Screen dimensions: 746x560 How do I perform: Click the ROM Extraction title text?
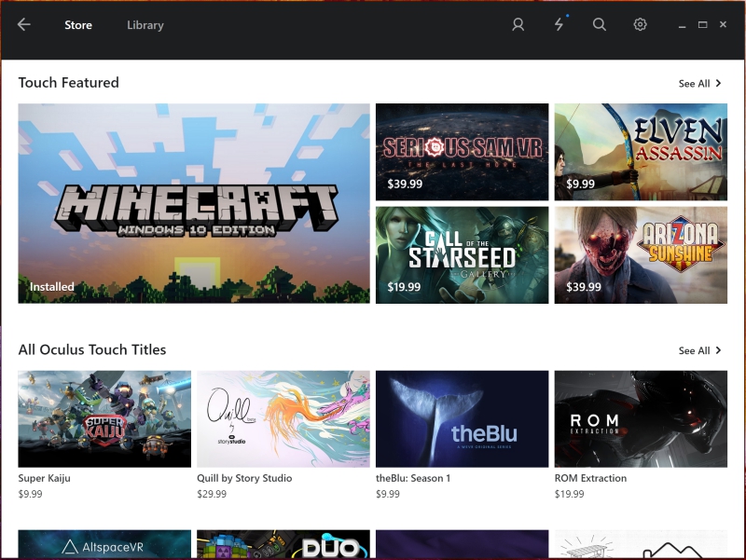coord(590,478)
